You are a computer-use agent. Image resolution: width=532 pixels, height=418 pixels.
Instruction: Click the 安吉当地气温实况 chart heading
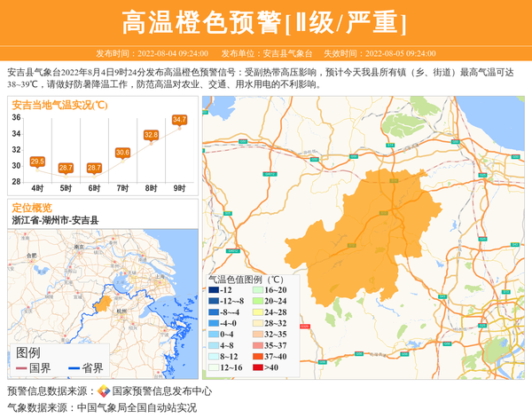pos(59,105)
